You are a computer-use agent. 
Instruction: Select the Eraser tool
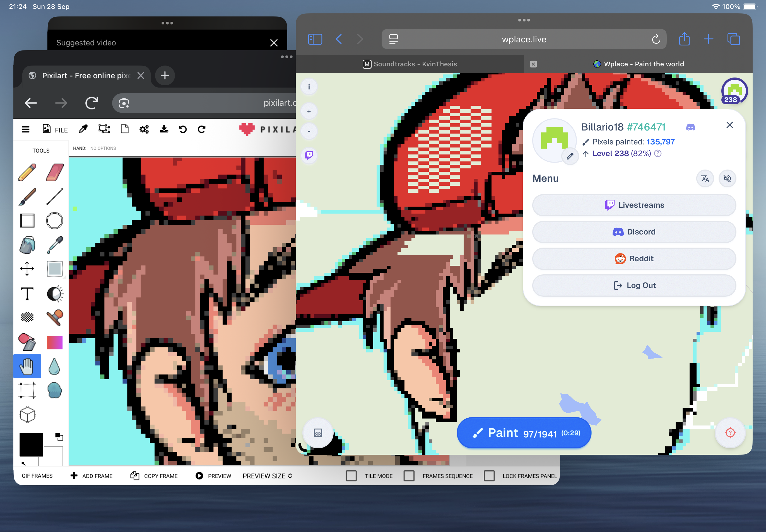click(x=55, y=172)
